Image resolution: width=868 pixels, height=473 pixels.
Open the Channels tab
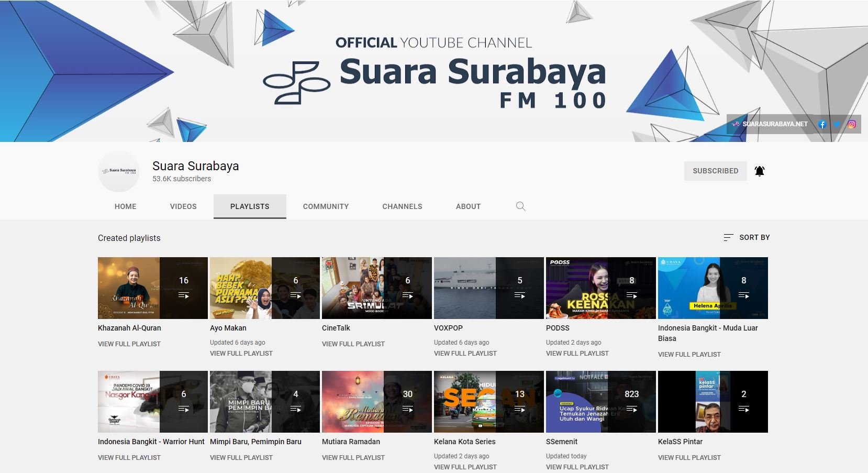click(x=402, y=206)
